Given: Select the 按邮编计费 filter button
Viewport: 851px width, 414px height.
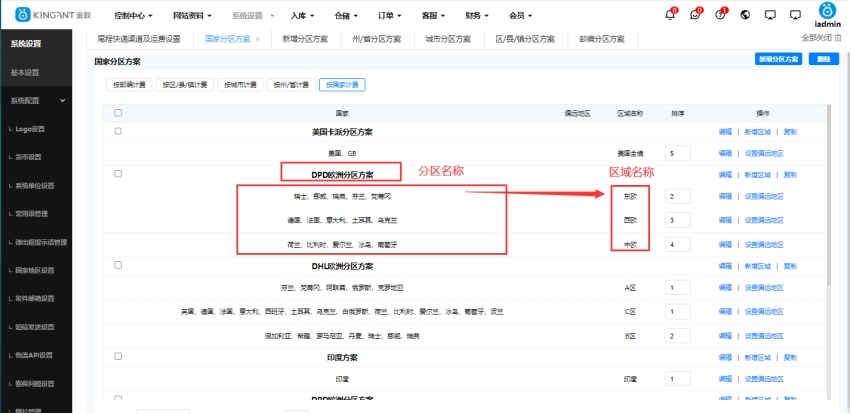Looking at the screenshot, I should pyautogui.click(x=129, y=85).
